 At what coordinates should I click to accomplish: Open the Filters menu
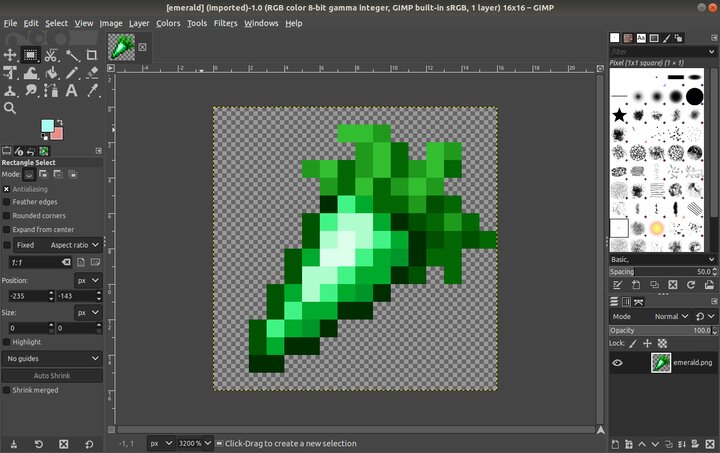coord(225,23)
